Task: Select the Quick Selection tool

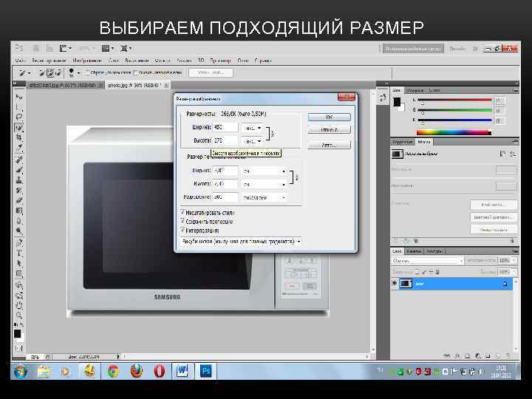Action: [19, 128]
